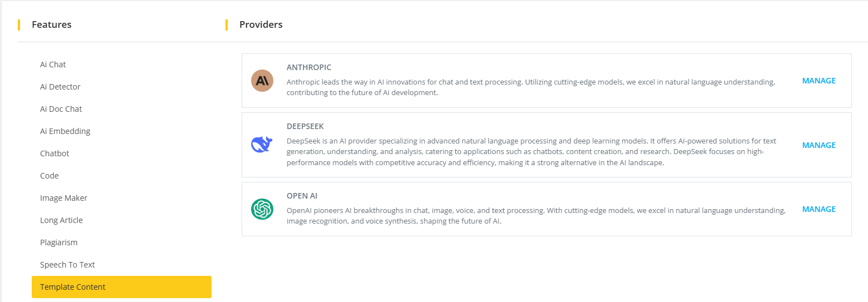
Task: Click the OpenAI logo icon
Action: click(x=262, y=209)
